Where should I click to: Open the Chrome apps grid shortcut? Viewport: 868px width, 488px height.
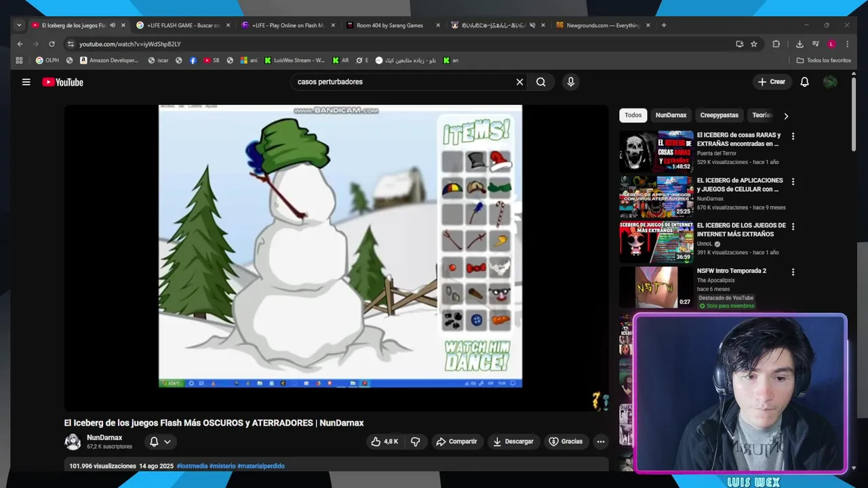pyautogui.click(x=19, y=60)
